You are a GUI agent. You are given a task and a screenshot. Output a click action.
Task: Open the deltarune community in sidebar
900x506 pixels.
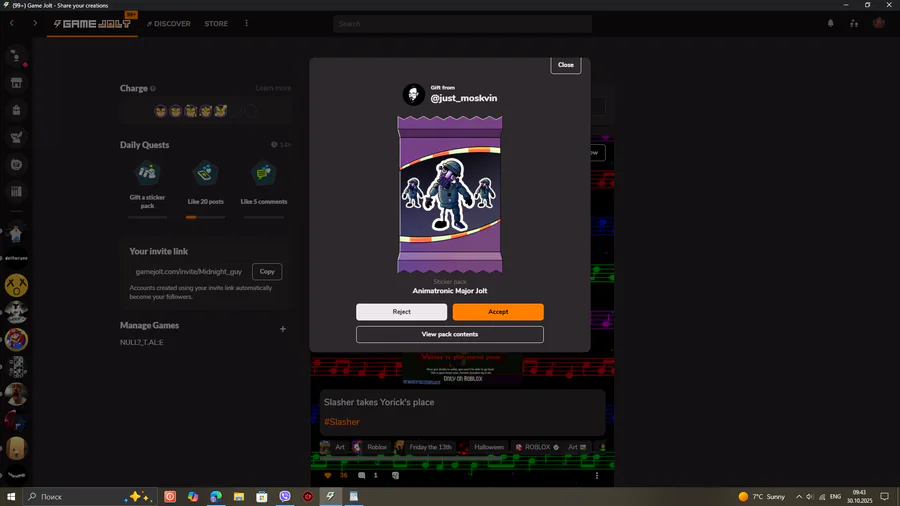coord(16,258)
